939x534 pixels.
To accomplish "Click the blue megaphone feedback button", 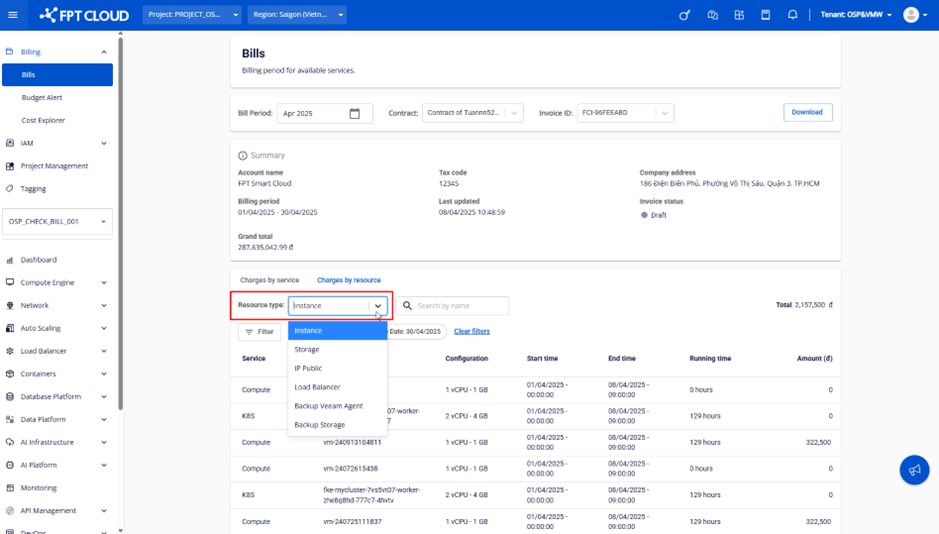I will pyautogui.click(x=913, y=470).
